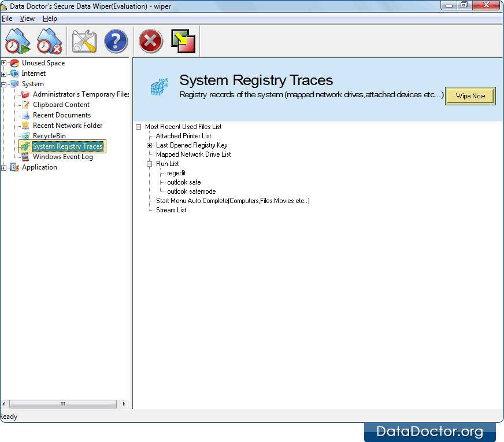Click the Application tree icon
Screen dimensions: 504x442
point(15,167)
